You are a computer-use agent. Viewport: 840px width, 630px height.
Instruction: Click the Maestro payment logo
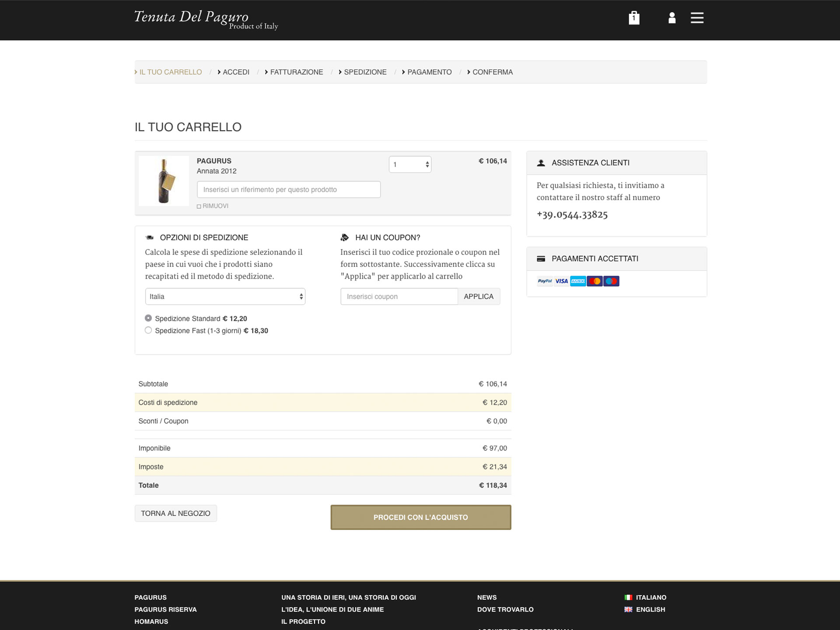[x=611, y=281]
